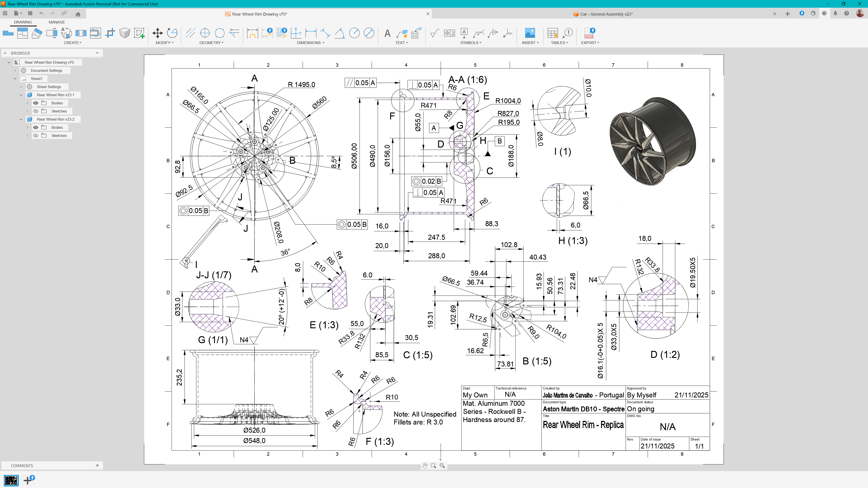Image resolution: width=868 pixels, height=488 pixels.
Task: Click the Rotate tool icon
Action: pyautogui.click(x=172, y=33)
